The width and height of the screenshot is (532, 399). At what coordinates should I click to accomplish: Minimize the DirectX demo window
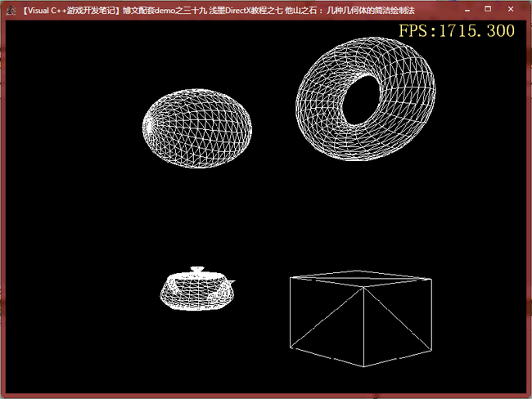pyautogui.click(x=467, y=10)
